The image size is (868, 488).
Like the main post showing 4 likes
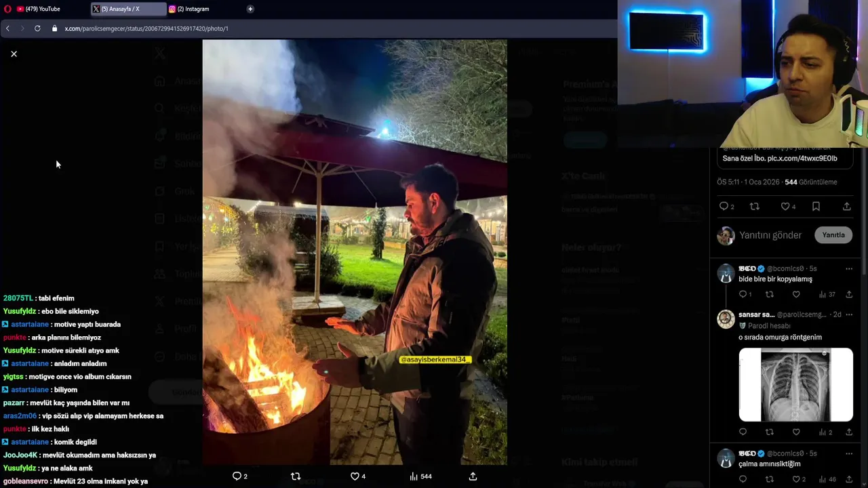pos(788,206)
